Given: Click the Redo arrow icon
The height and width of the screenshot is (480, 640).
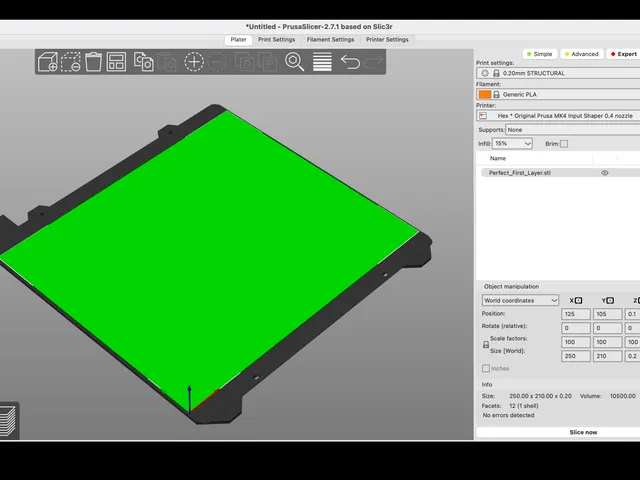Looking at the screenshot, I should pyautogui.click(x=373, y=62).
